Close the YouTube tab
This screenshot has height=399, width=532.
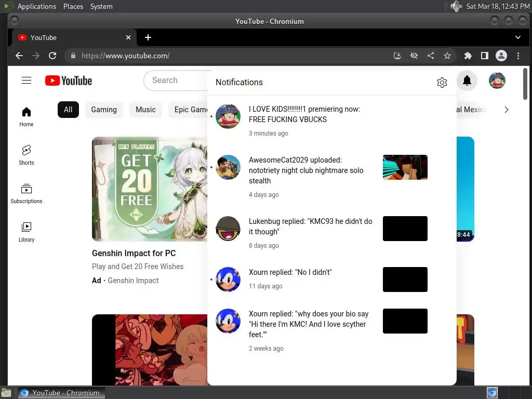point(128,37)
